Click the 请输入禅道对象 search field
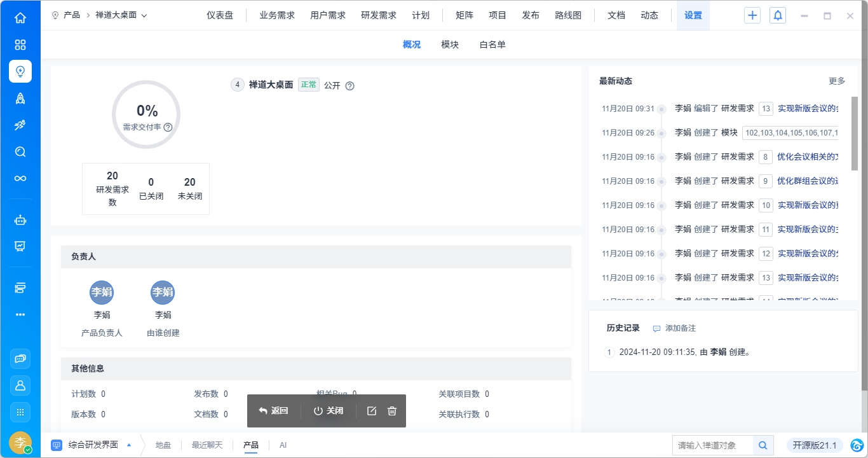This screenshot has height=458, width=868. click(712, 445)
